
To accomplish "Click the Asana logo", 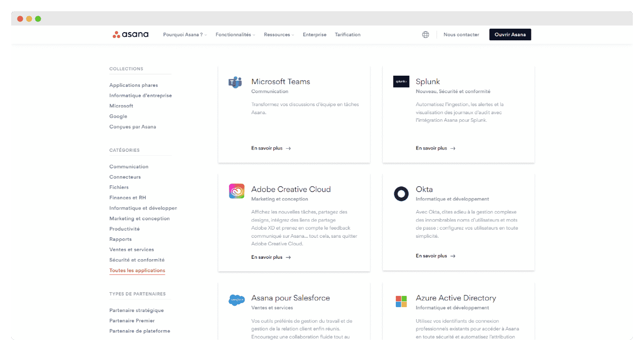I will click(x=131, y=34).
